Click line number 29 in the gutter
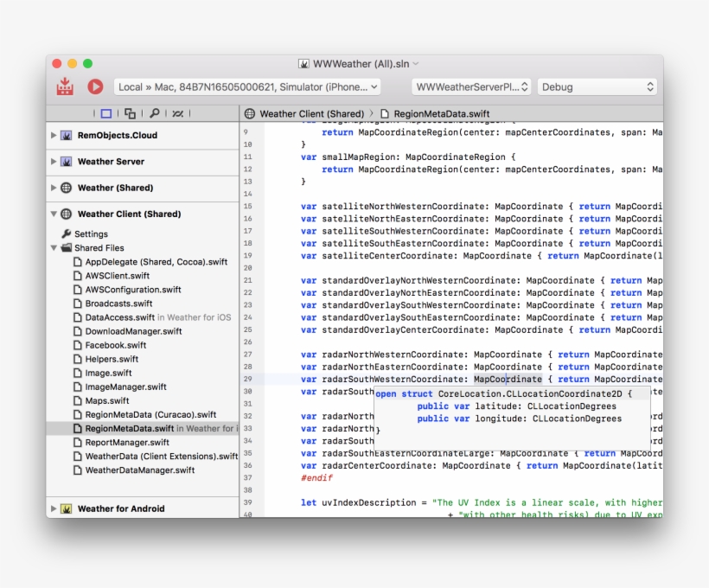Screen dimensions: 709x588 pos(248,379)
